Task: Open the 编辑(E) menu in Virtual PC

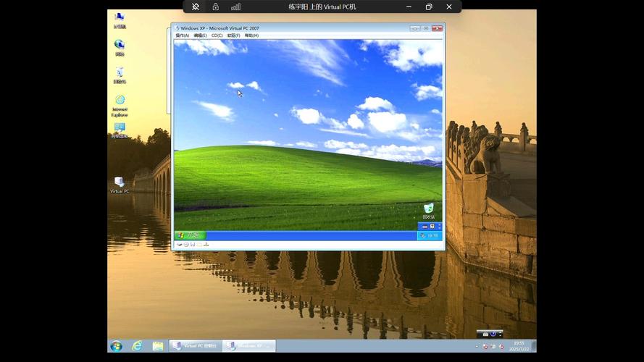Action: point(199,35)
